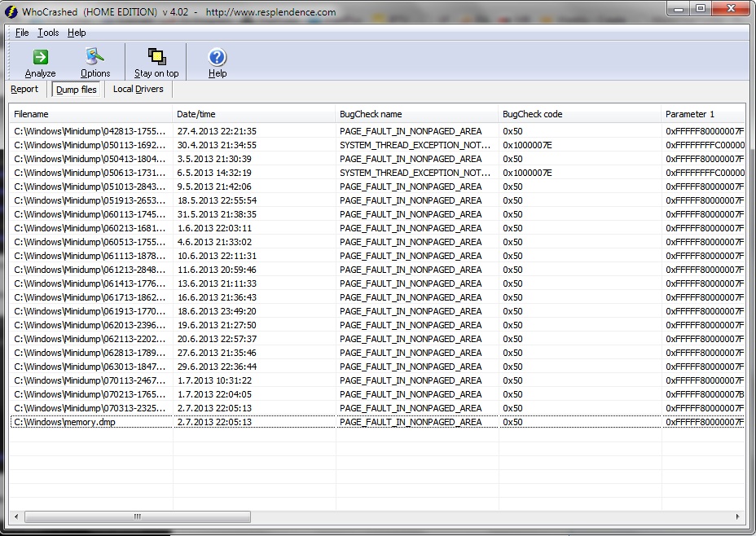This screenshot has height=536, width=756.
Task: Select dump file row 070313-2325
Action: 377,408
